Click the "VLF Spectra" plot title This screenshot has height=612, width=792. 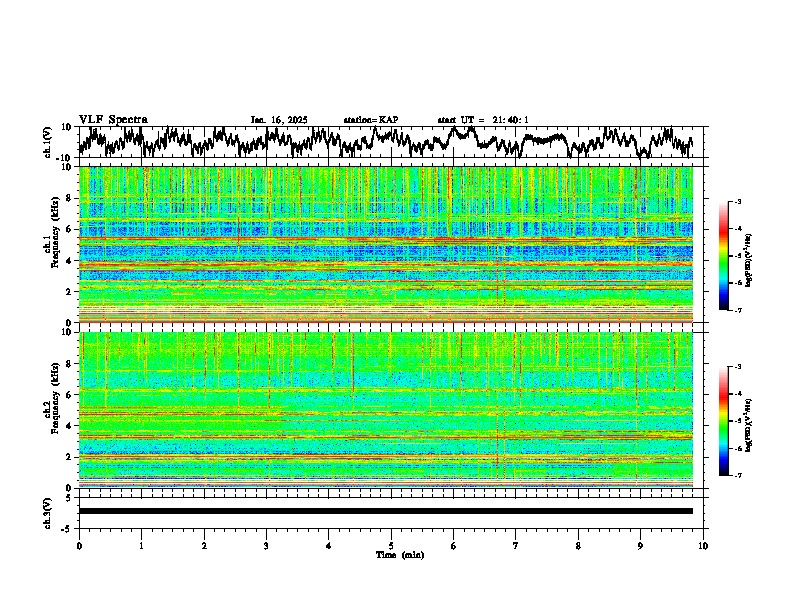click(113, 120)
